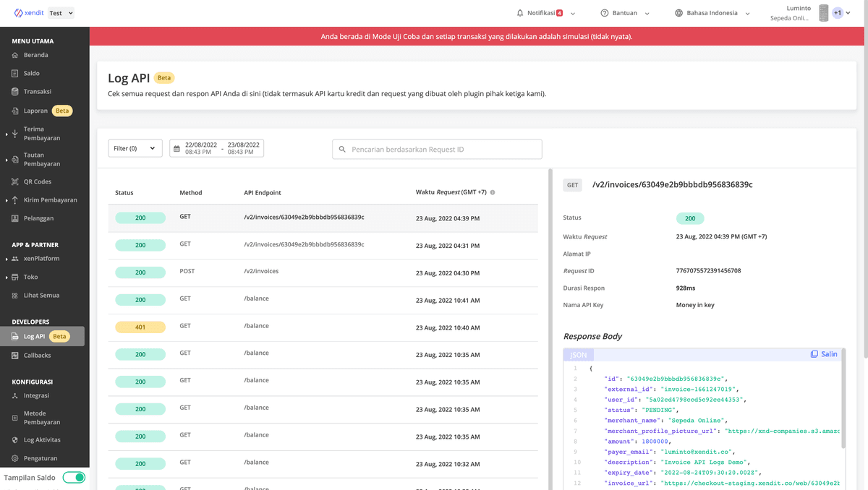Click the Metode Pembayaran icon
868x490 pixels.
[x=15, y=418]
